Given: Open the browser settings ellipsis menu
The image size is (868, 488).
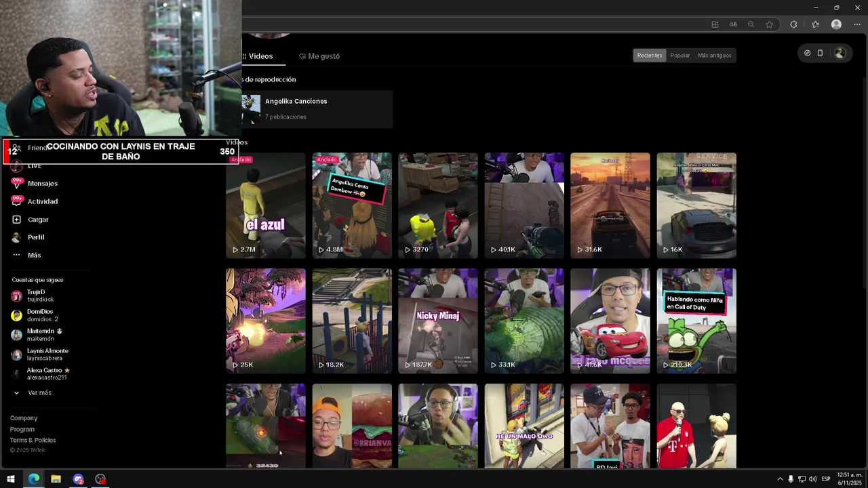Looking at the screenshot, I should point(856,24).
